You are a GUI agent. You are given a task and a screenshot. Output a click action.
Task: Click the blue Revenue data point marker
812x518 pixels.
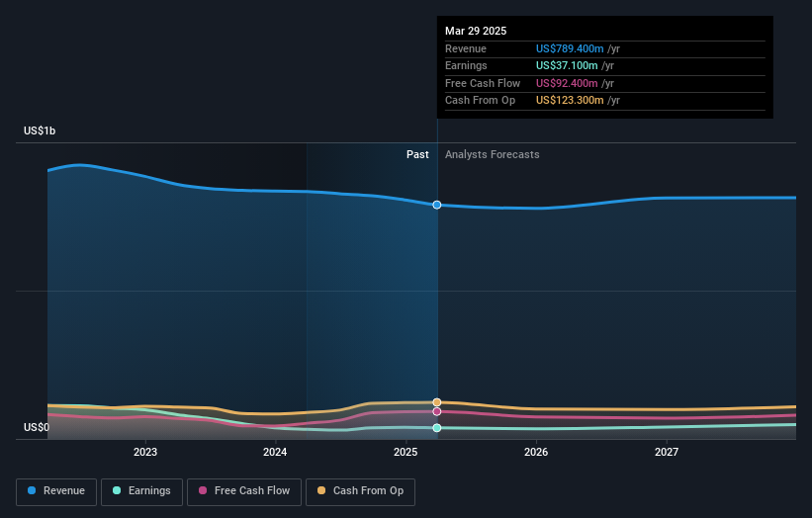(437, 205)
